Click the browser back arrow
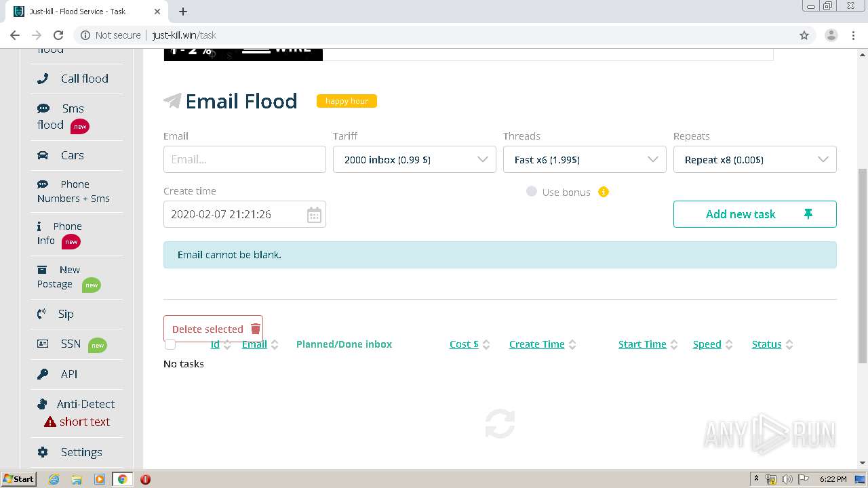The height and width of the screenshot is (488, 868). 15,35
